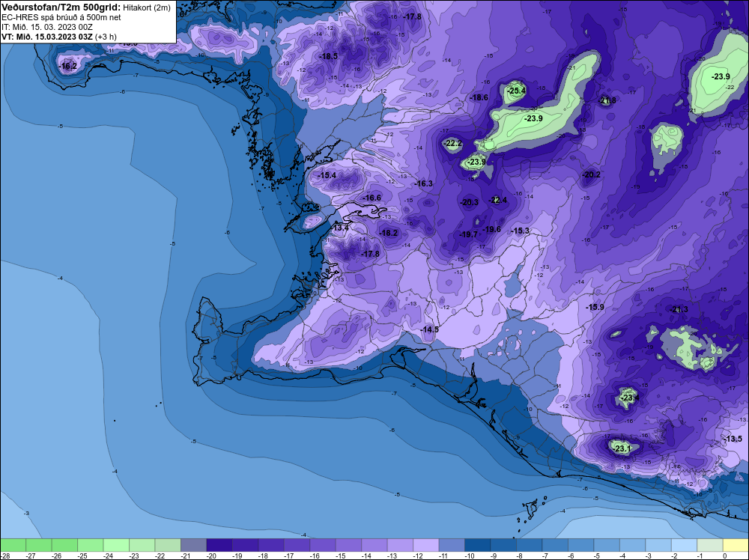The image size is (749, 560).
Task: Click the -18.6 temperature label
Action: click(x=479, y=97)
